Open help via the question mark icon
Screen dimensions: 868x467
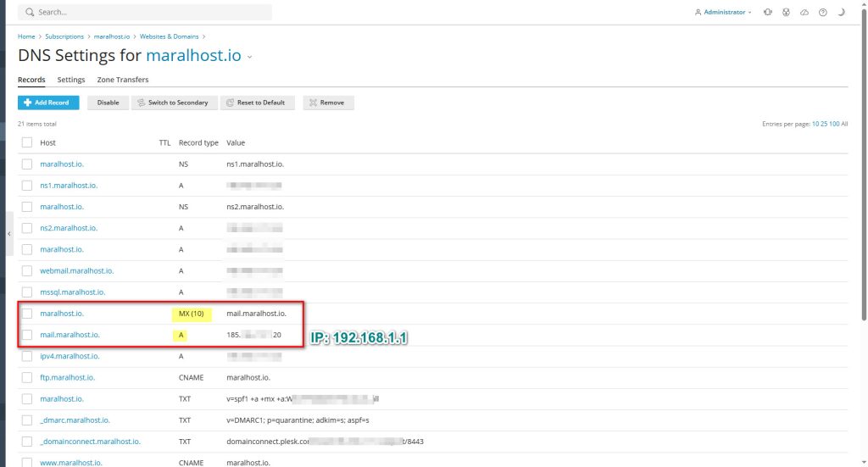point(823,13)
